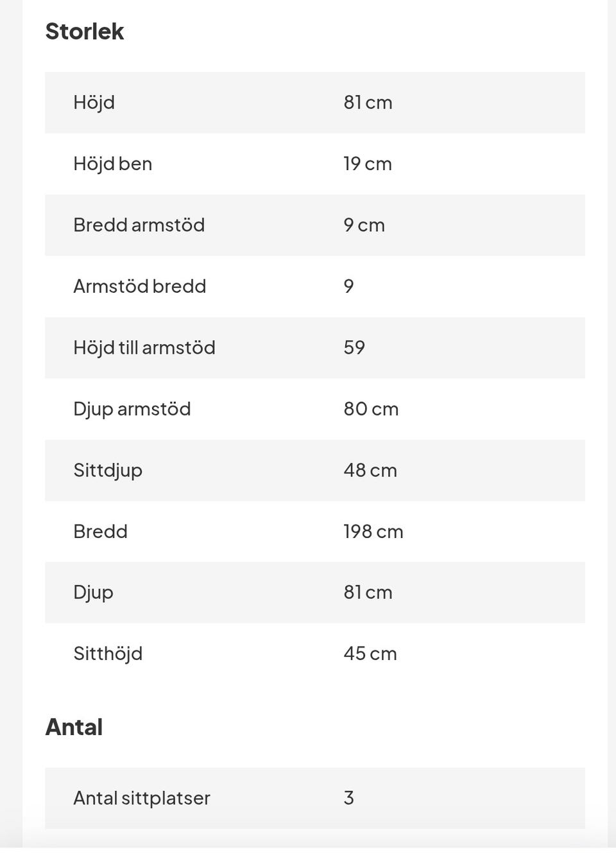
Task: Select the Armstöd bredd label
Action: 139,286
